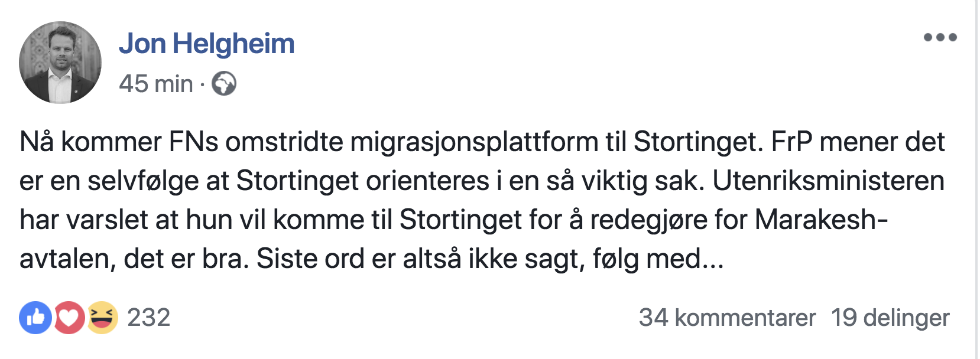Open the three-dot post options menu
Image resolution: width=980 pixels, height=359 pixels.
point(940,37)
